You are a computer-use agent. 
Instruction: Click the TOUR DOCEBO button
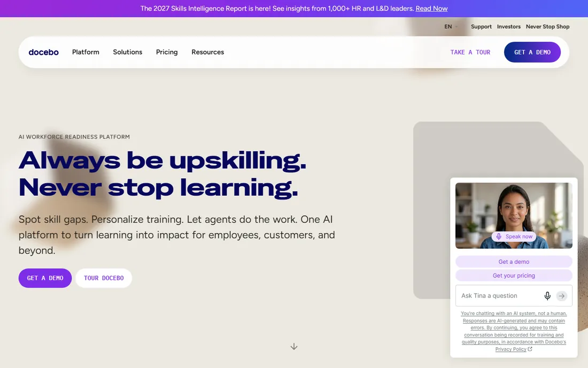pos(104,278)
